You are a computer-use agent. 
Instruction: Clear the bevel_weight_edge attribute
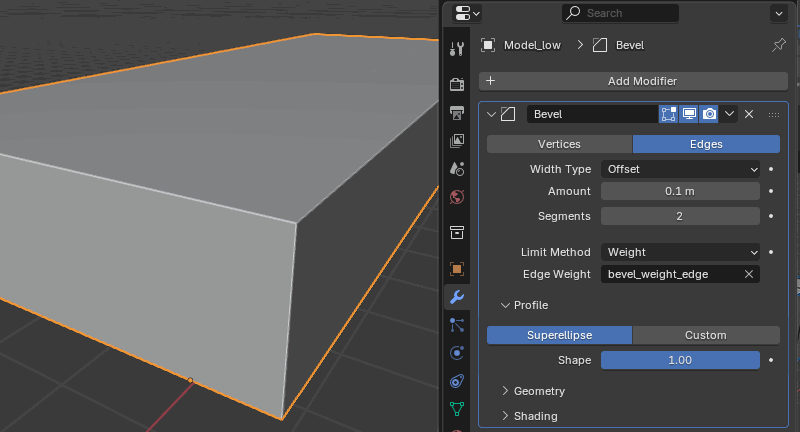pyautogui.click(x=748, y=274)
